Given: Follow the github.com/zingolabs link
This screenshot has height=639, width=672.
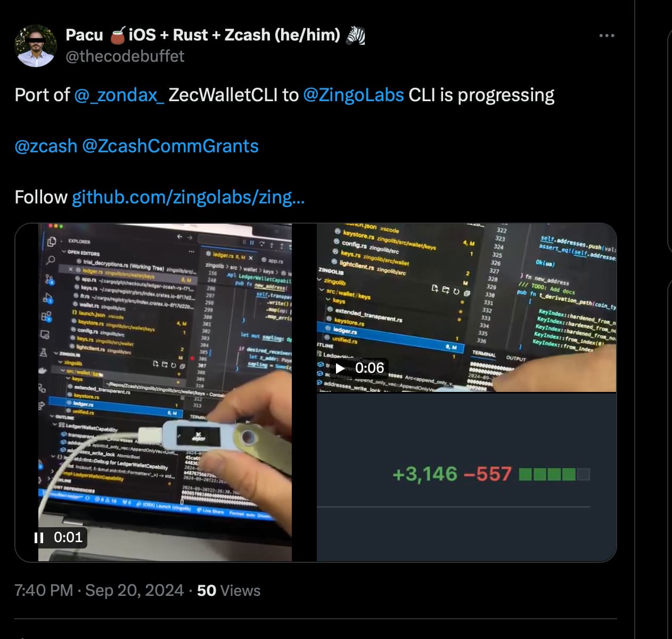Looking at the screenshot, I should pyautogui.click(x=188, y=198).
